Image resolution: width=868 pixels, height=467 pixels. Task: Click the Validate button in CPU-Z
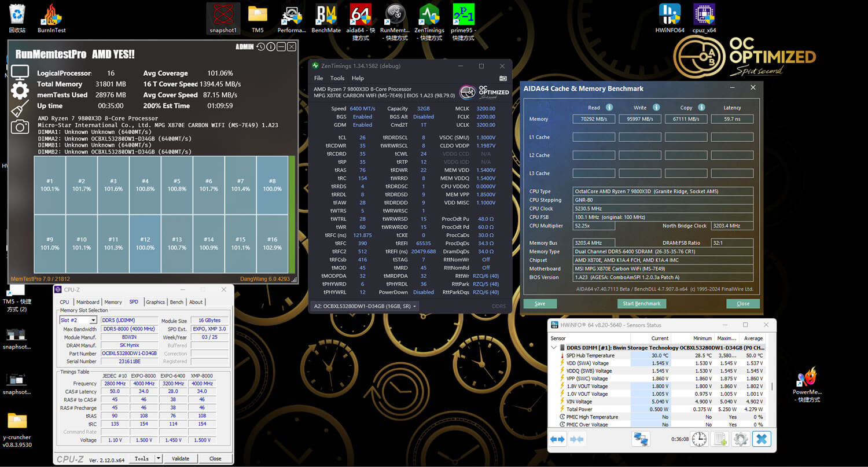[181, 458]
